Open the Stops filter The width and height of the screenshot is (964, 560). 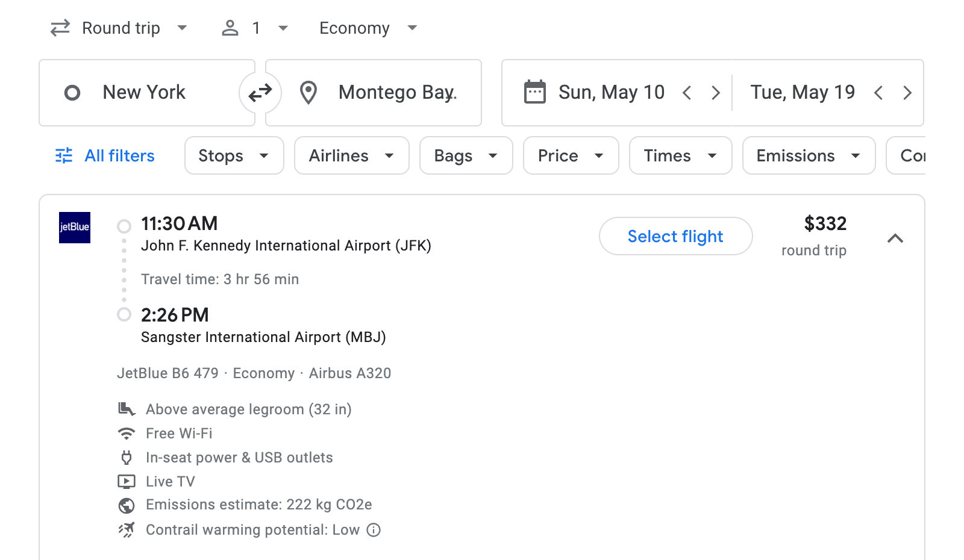point(234,155)
